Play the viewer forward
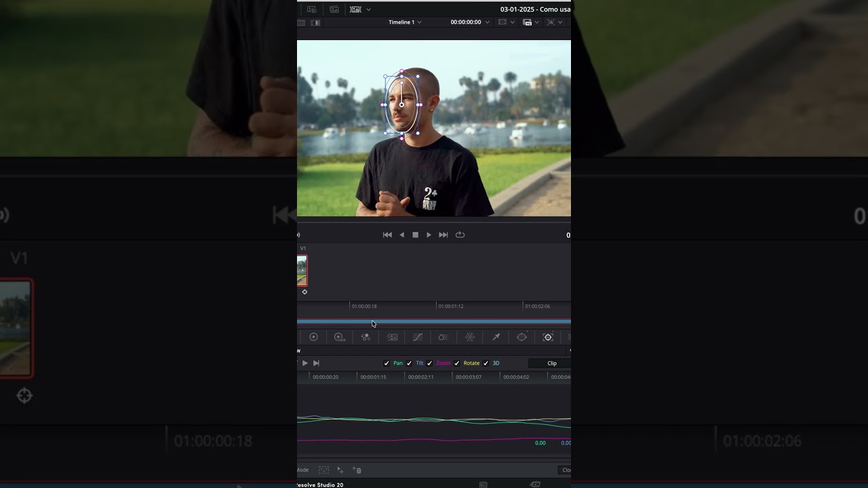 (x=429, y=235)
